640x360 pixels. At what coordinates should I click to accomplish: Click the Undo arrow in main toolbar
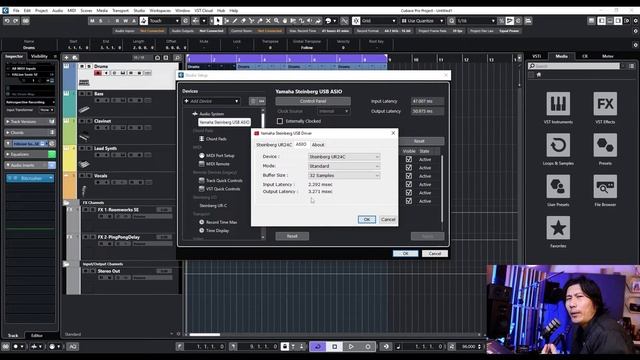7,21
